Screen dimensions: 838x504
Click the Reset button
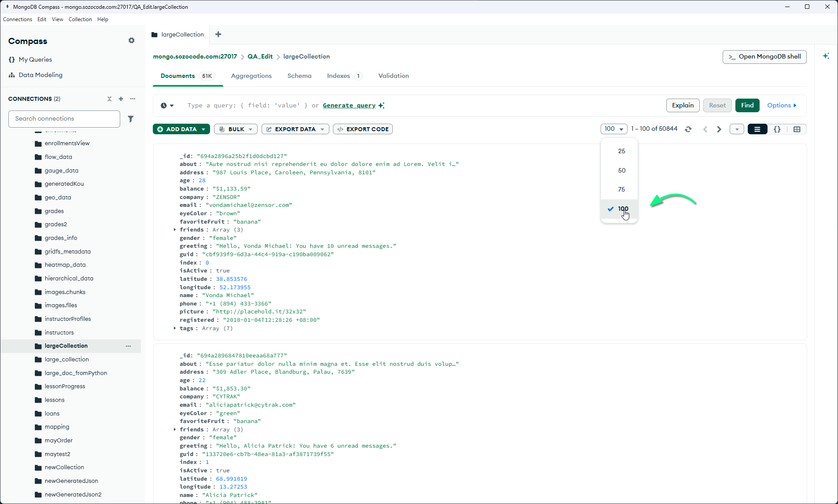pos(717,106)
